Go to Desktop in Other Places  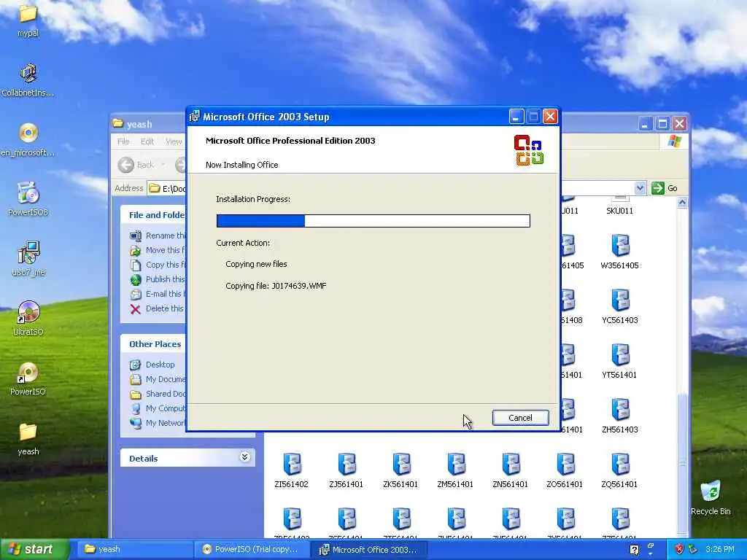[152, 365]
